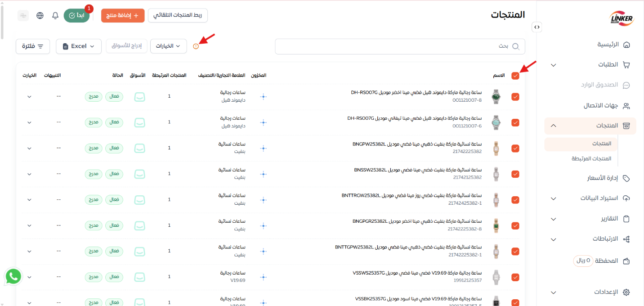Uncheck the BNTTGPW25382L product checkbox
The image size is (644, 306).
point(515,251)
